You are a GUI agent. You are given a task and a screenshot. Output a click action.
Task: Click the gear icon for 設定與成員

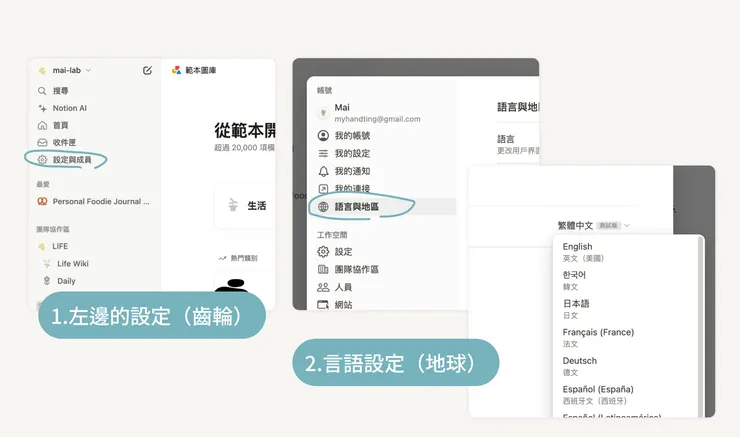pos(42,160)
